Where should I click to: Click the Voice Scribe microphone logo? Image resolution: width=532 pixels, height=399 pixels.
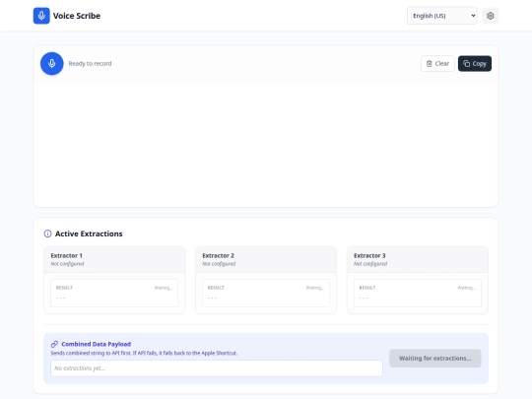point(41,16)
